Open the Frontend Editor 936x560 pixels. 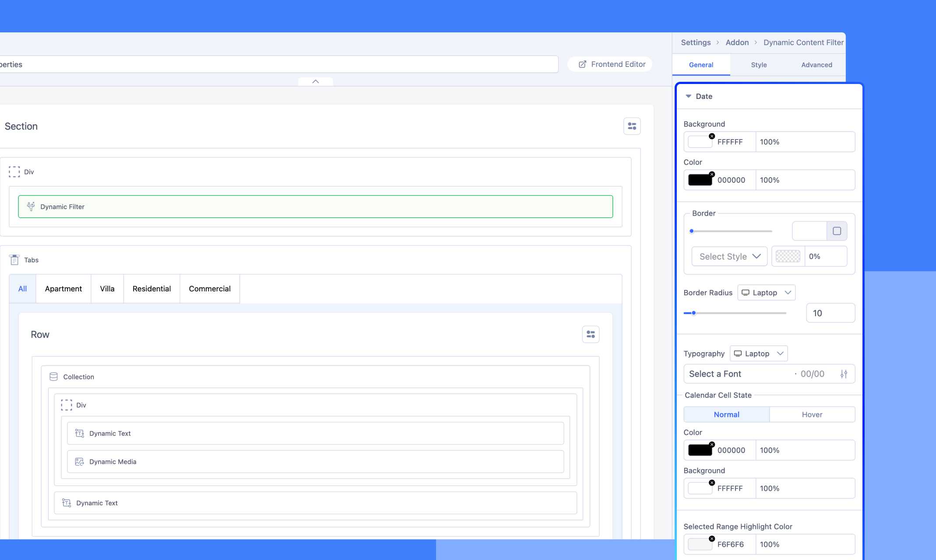[612, 64]
